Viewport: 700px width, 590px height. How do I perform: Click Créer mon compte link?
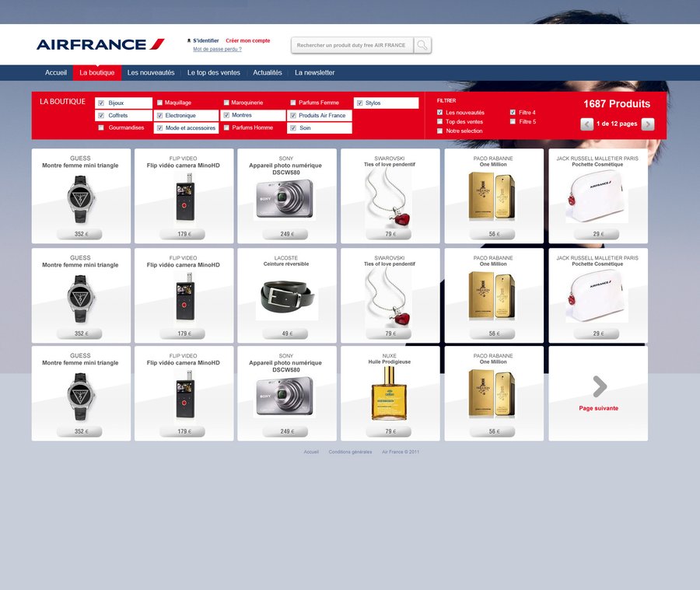(248, 40)
